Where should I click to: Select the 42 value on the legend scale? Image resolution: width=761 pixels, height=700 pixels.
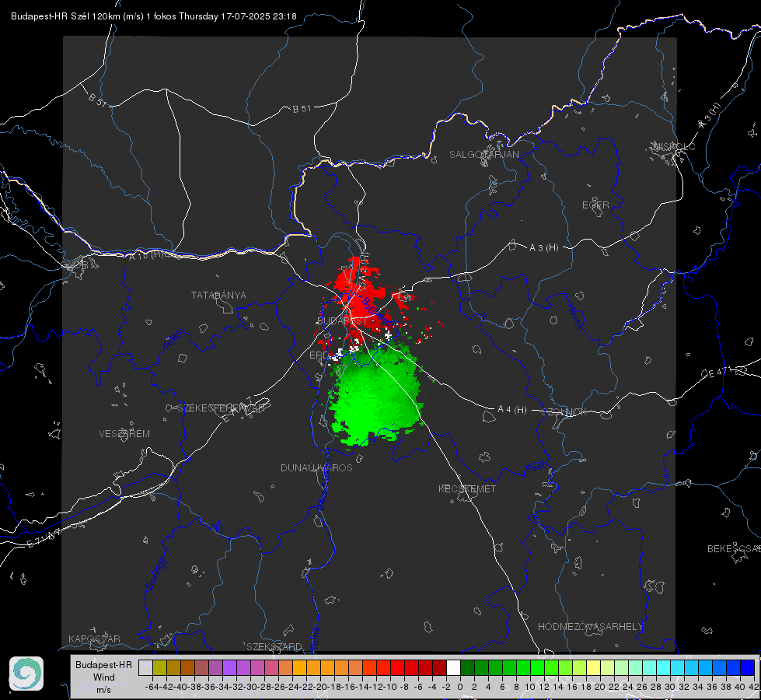pyautogui.click(x=753, y=687)
